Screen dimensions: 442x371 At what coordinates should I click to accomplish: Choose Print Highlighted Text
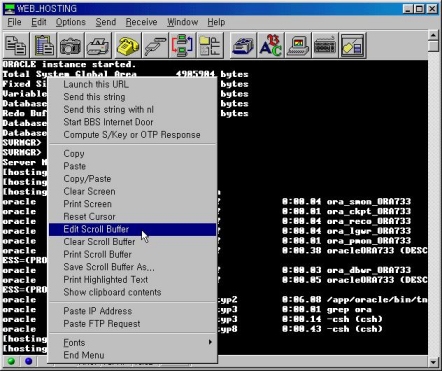132,280
